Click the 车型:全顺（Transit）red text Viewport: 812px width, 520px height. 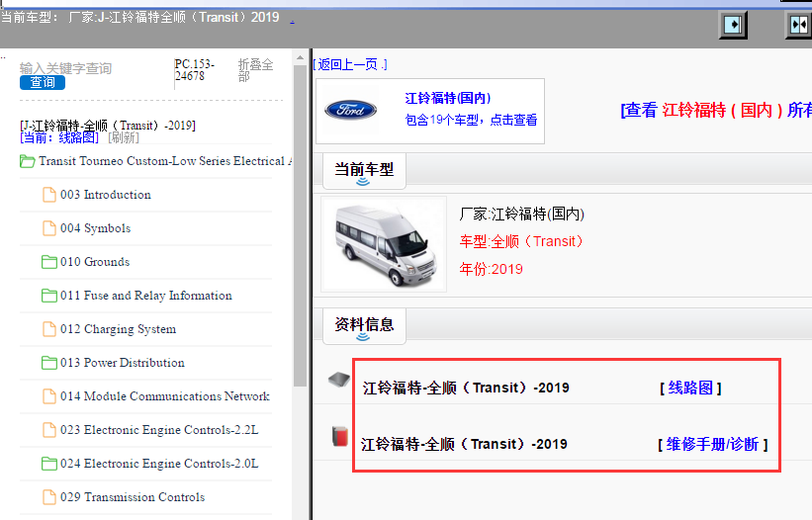(x=521, y=241)
